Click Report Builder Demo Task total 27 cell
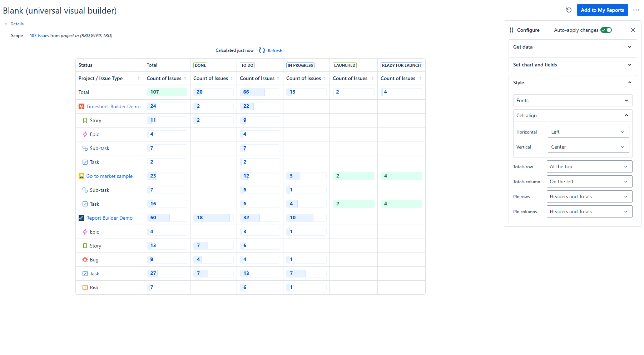644x355 pixels. click(x=167, y=273)
